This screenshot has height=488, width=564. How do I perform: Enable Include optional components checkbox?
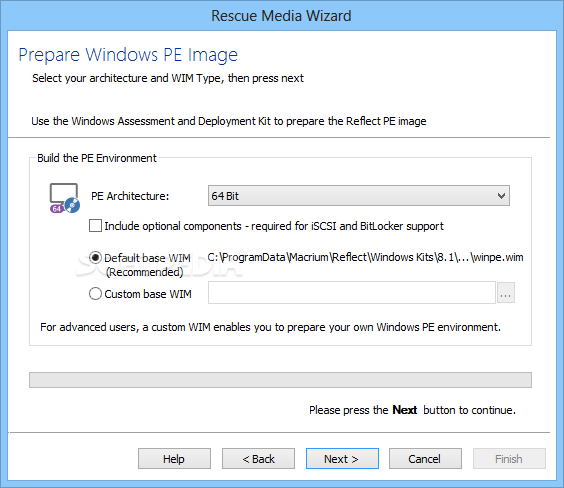[95, 226]
